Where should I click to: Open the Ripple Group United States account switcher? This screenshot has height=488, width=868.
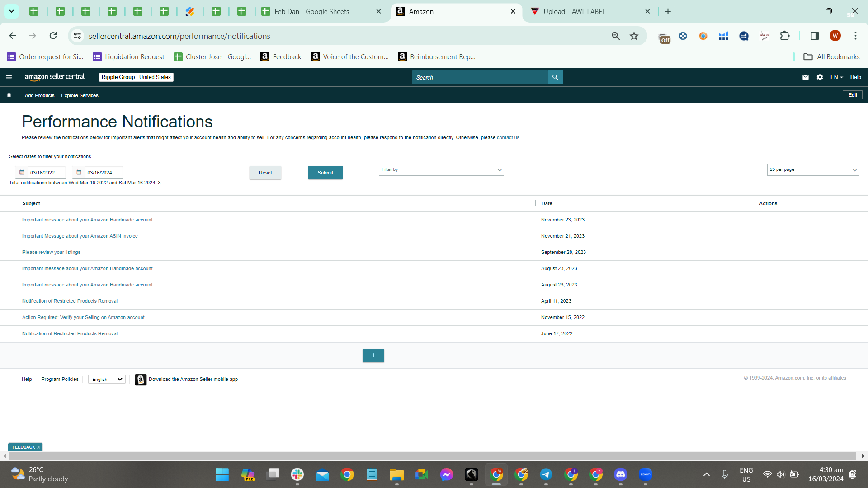[x=136, y=77]
